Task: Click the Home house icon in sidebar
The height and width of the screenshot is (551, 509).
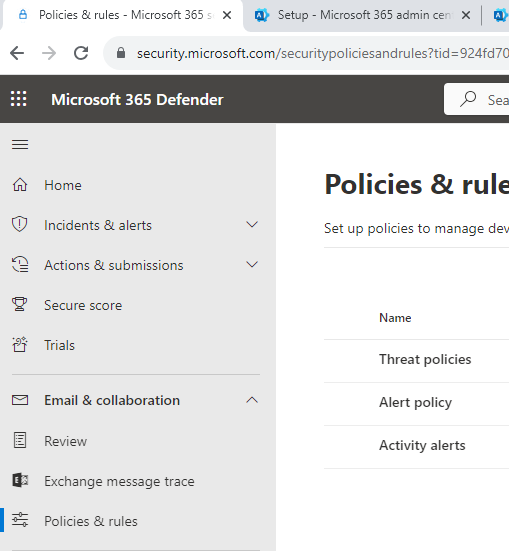Action: pyautogui.click(x=20, y=185)
